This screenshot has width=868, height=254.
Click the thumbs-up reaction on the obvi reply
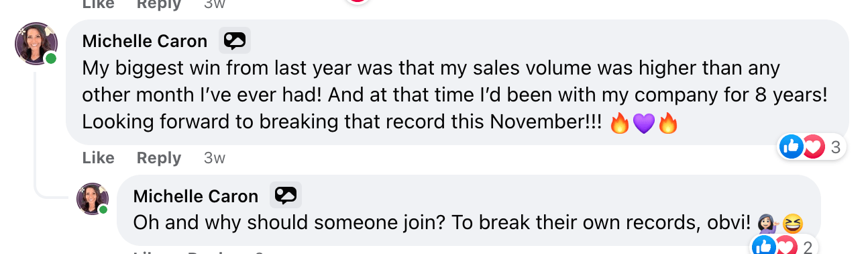pyautogui.click(x=765, y=246)
